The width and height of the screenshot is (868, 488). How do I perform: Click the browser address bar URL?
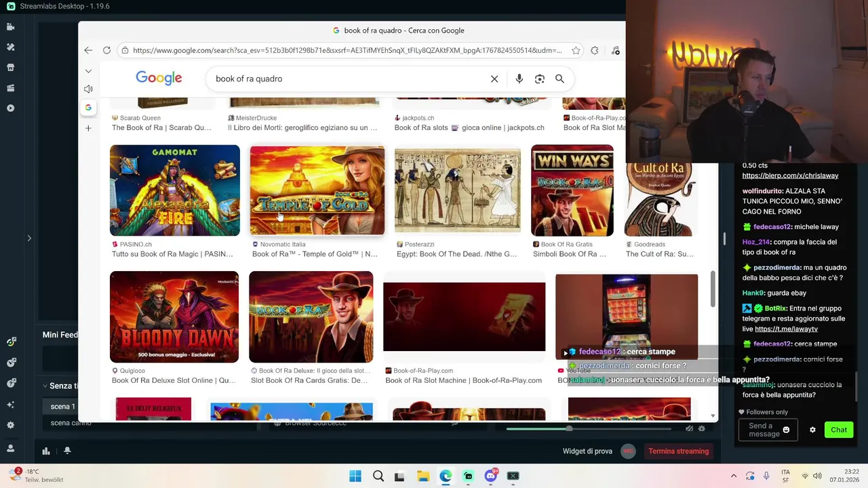pyautogui.click(x=347, y=50)
